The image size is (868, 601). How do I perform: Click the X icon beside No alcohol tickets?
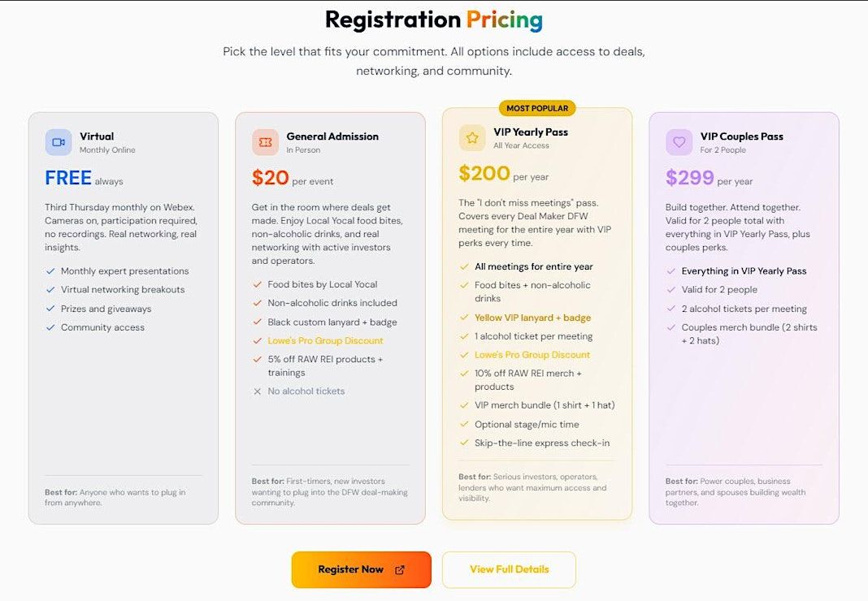pos(257,391)
